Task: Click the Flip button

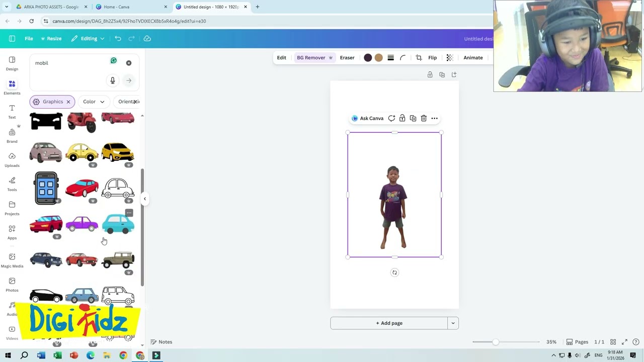Action: (432, 58)
